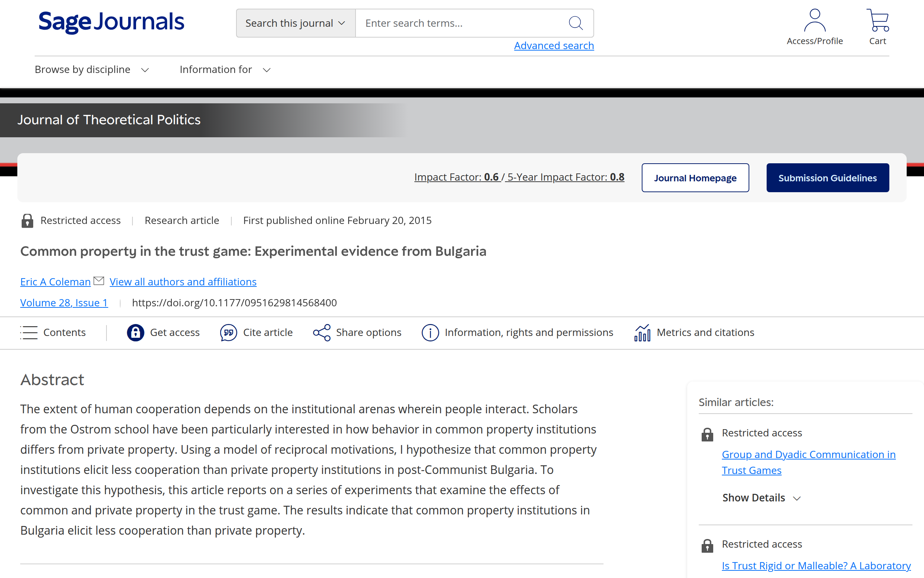Click the magnifier search icon
The height and width of the screenshot is (578, 924).
[x=575, y=23]
